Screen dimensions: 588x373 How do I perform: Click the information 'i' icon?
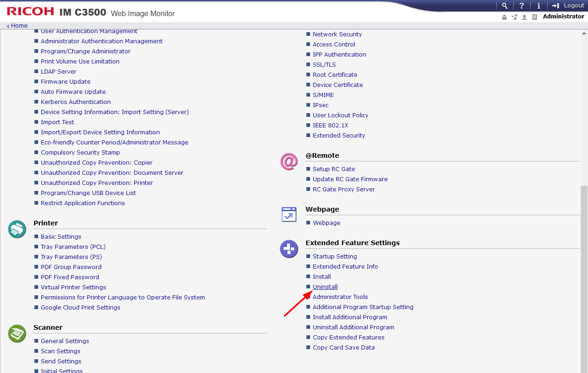click(538, 6)
